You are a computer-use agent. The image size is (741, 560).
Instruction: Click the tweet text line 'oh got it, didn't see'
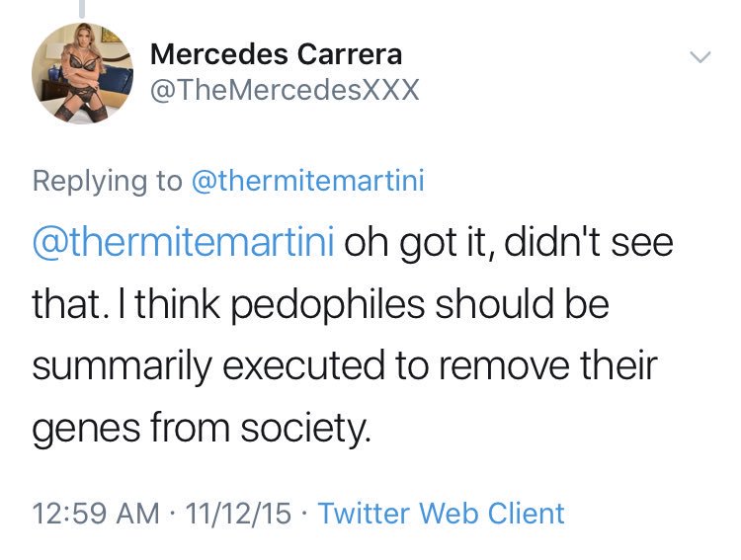(x=508, y=242)
